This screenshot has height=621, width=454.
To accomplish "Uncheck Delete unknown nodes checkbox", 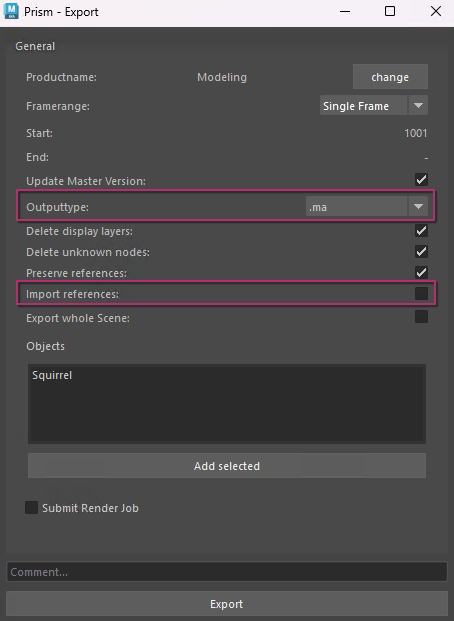I will (x=421, y=251).
